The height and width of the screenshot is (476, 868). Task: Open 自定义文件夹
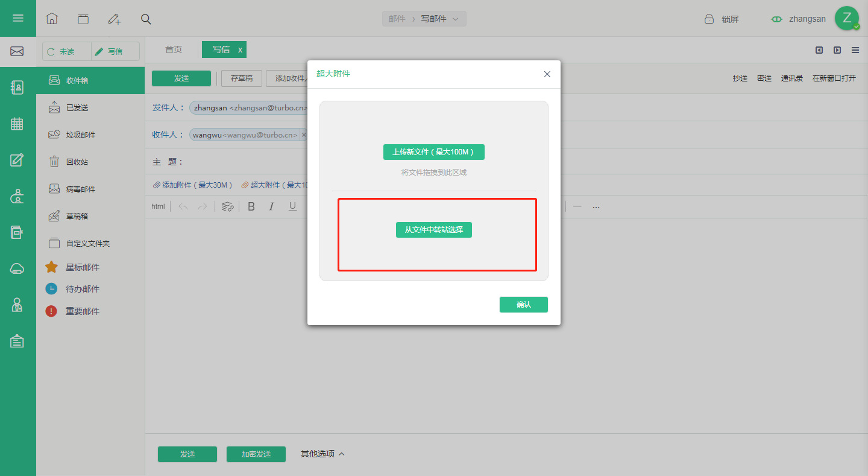[x=90, y=243]
